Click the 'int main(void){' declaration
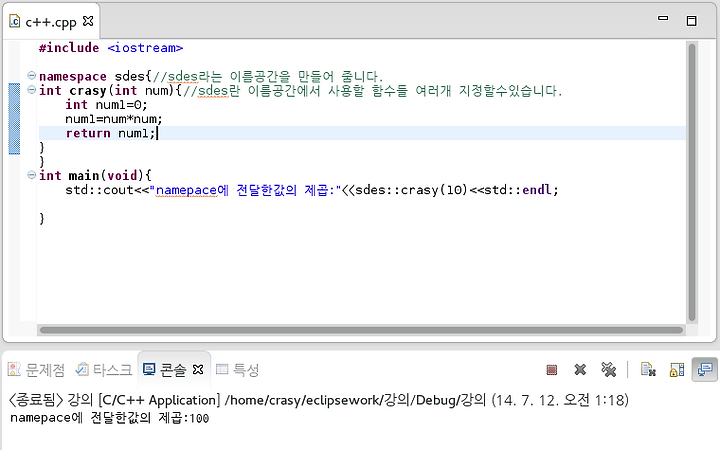This screenshot has height=450, width=720. (x=95, y=175)
